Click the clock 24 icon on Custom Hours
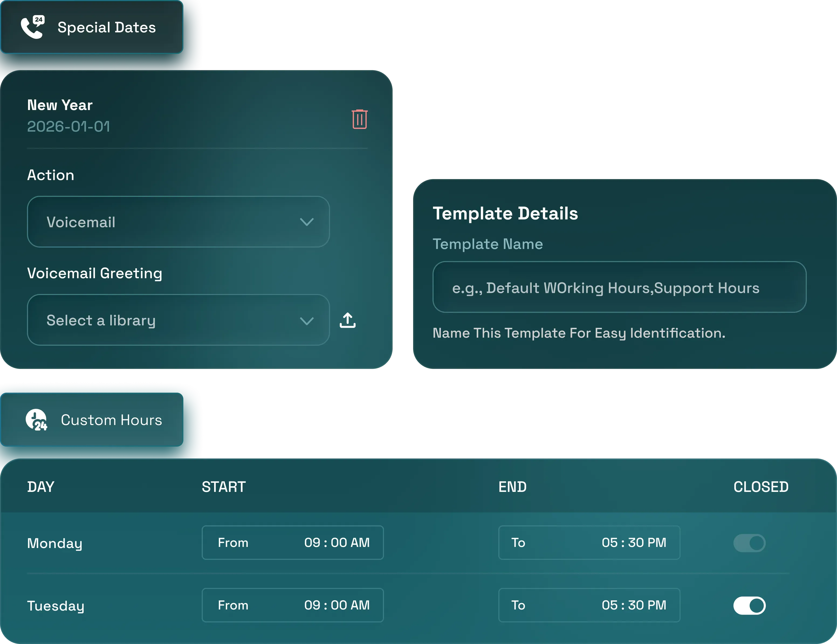Screen dimensions: 837x644 pos(36,420)
